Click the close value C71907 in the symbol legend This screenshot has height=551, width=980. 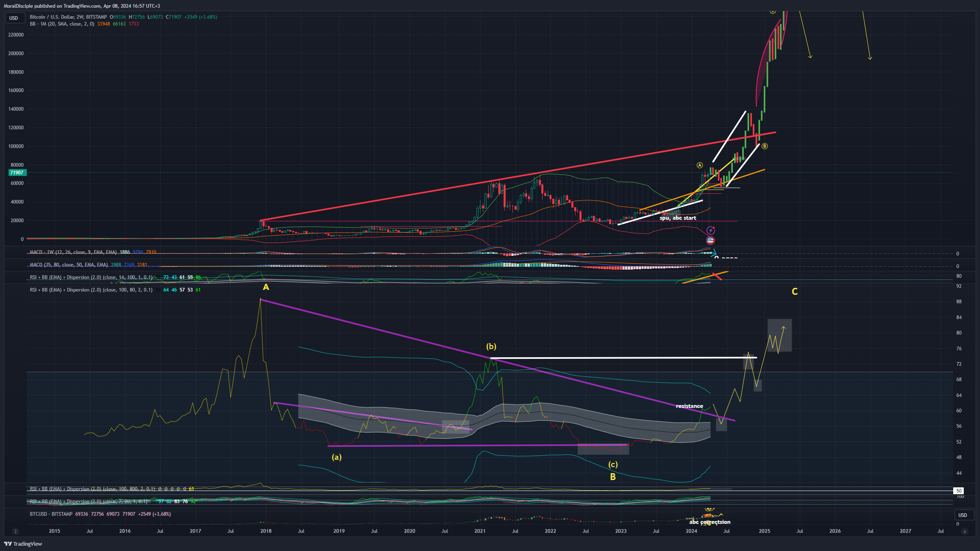(174, 17)
